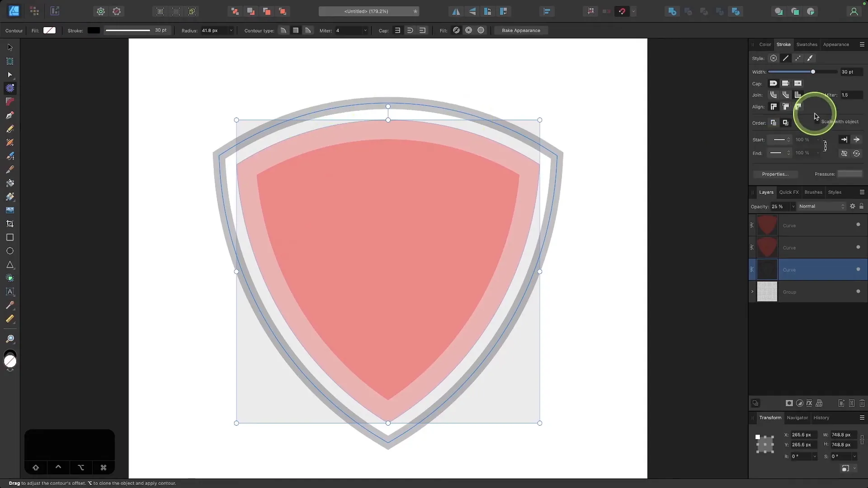Select the Pen tool in the toolbar
The image size is (868, 488).
tap(10, 115)
